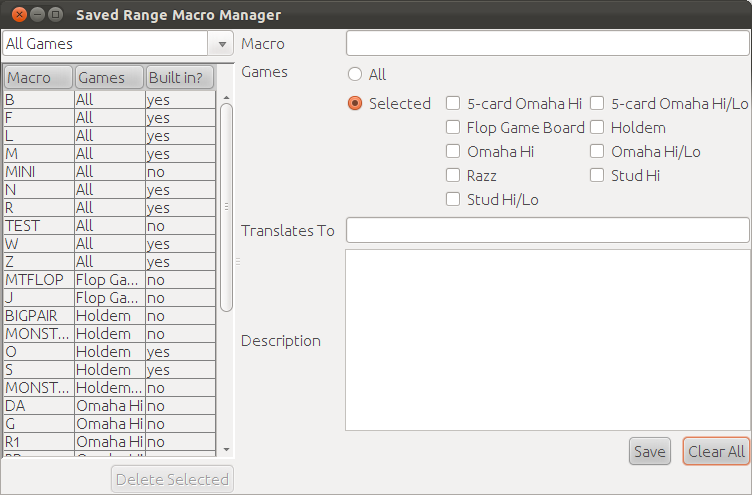
Task: Enable the 5-card Omaha Hi/Lo checkbox
Action: (x=597, y=104)
